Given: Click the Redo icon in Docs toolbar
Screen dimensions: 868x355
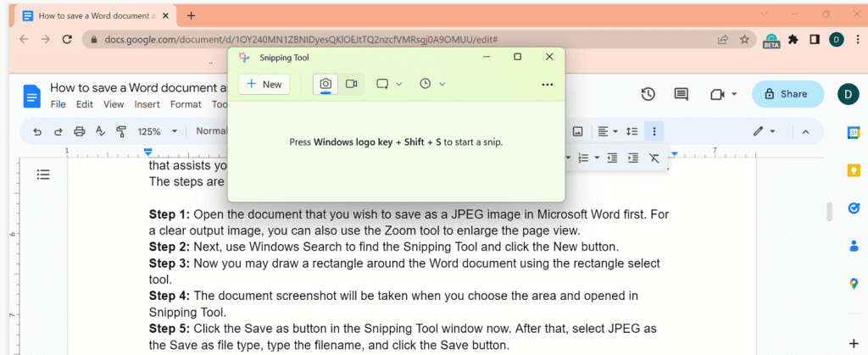Looking at the screenshot, I should coord(58,131).
